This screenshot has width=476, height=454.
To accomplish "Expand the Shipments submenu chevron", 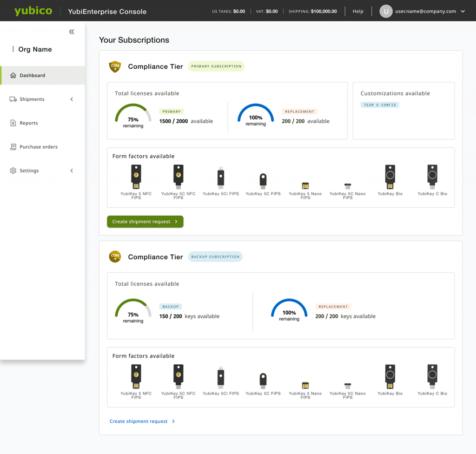I will pyautogui.click(x=72, y=99).
